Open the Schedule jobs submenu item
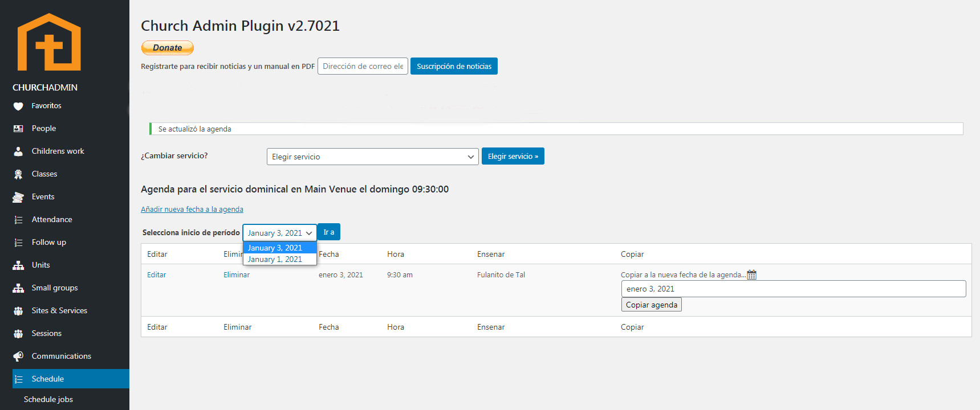This screenshot has width=980, height=410. 48,399
